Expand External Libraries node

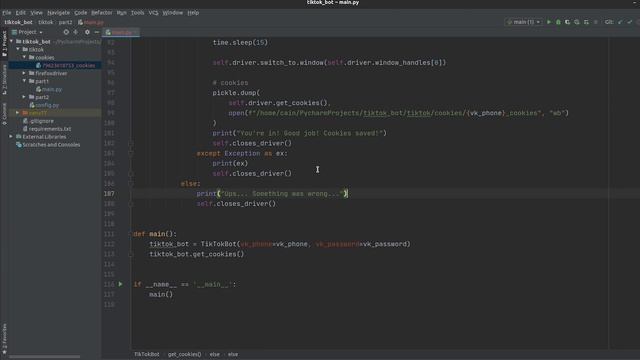coord(12,137)
